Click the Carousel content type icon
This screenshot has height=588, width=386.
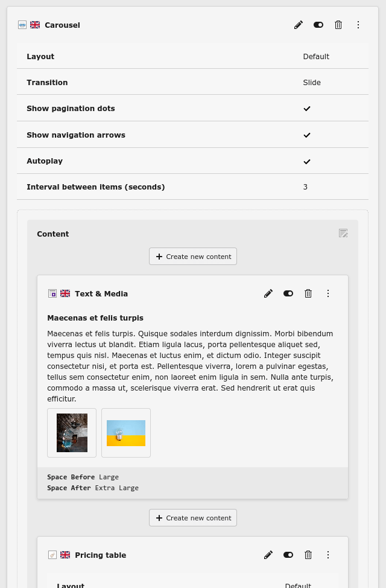[x=22, y=25]
